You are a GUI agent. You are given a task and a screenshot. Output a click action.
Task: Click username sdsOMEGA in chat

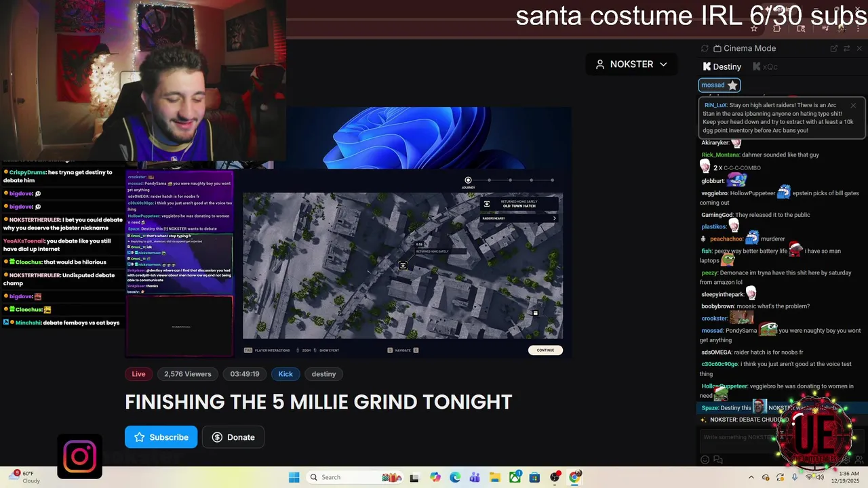pyautogui.click(x=716, y=352)
